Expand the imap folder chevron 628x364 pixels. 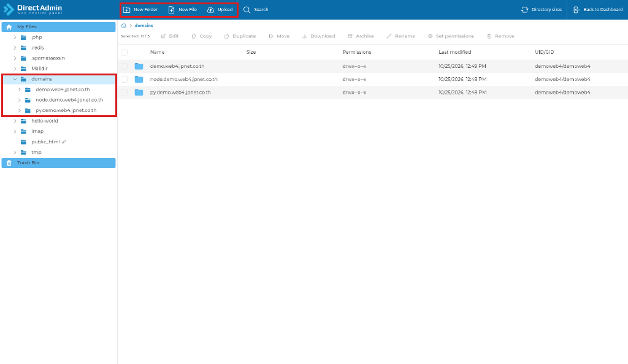click(x=15, y=131)
